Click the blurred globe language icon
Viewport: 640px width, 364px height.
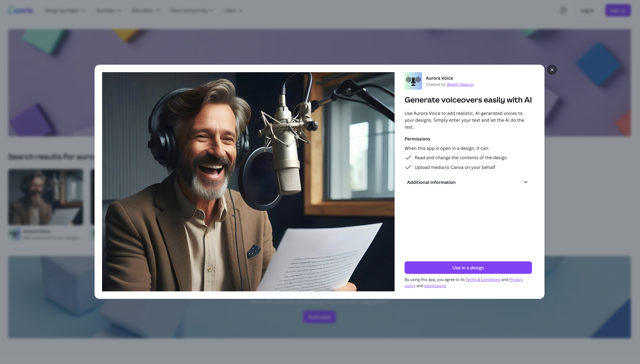[x=563, y=10]
